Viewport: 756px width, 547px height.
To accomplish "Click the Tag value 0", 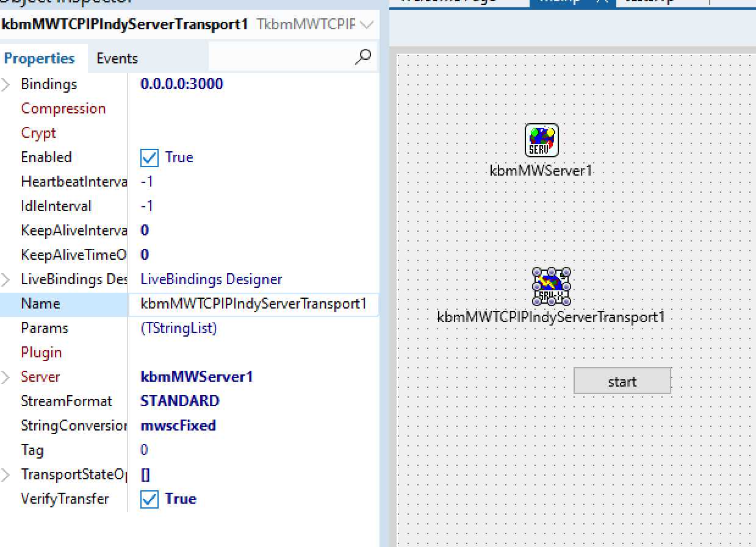I will click(145, 450).
